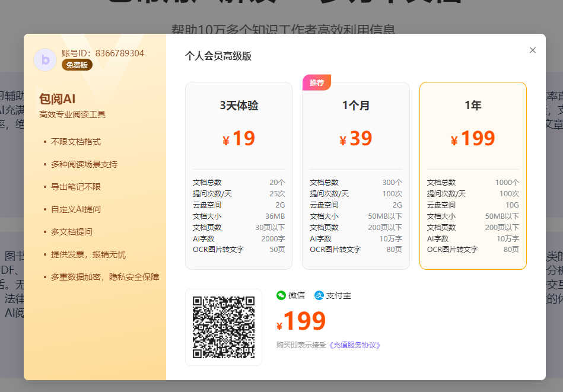Image resolution: width=563 pixels, height=392 pixels.
Task: Click the 包阅AI circular logo icon
Action: [x=45, y=59]
